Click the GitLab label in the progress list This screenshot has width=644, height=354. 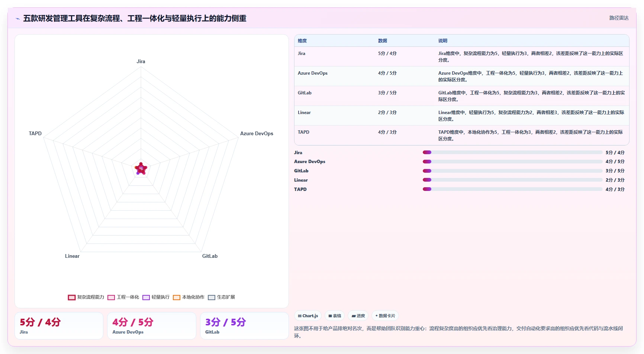[x=301, y=171]
